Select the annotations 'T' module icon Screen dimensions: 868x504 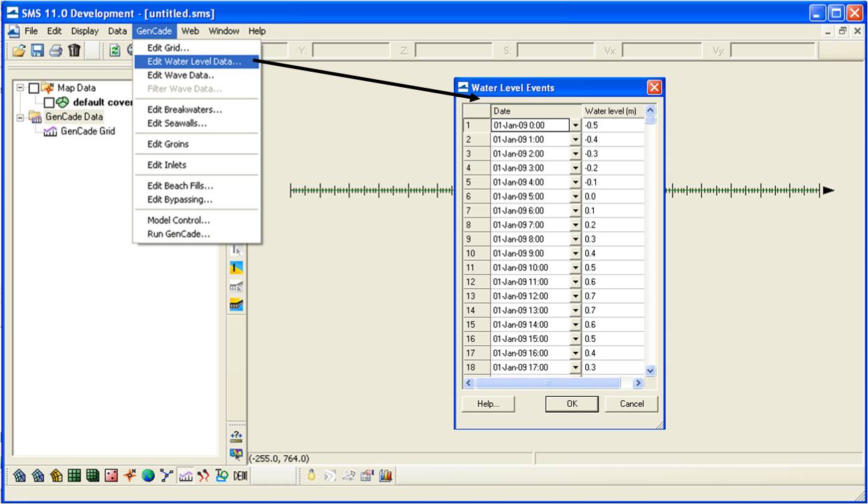pos(222,476)
